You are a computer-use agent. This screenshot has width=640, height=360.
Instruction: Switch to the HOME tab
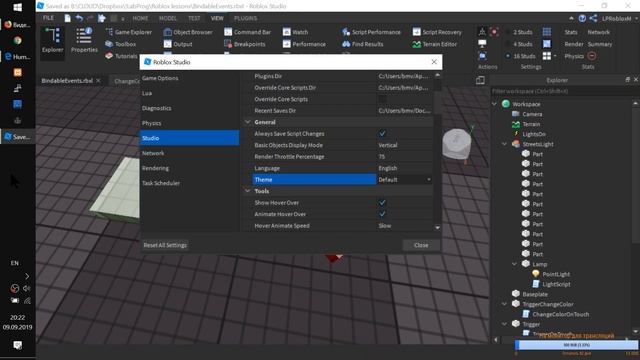(140, 18)
